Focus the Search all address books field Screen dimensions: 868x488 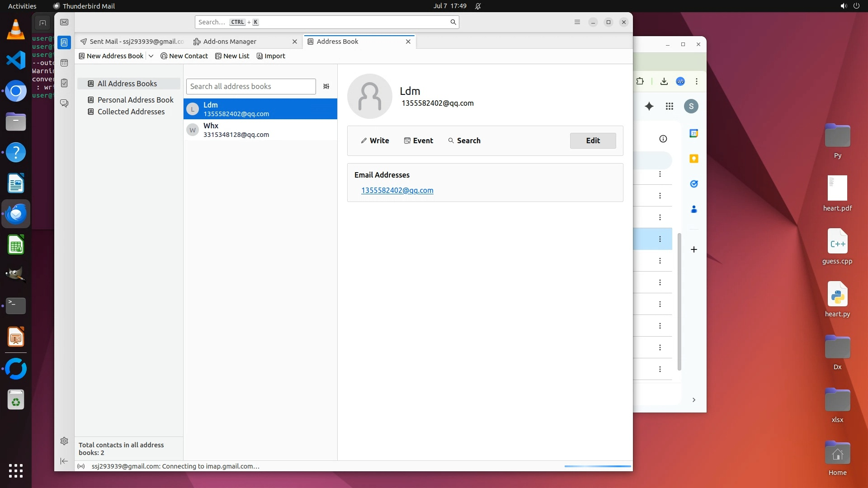[250, 86]
